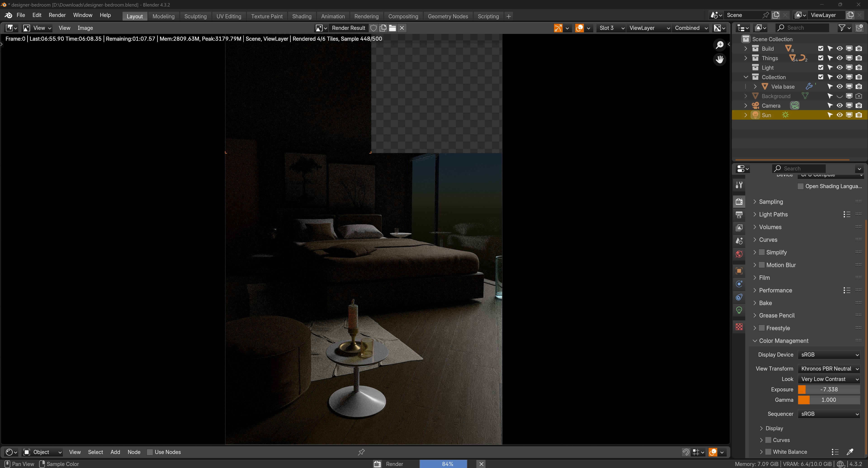The height and width of the screenshot is (468, 868).
Task: Open the Sequencer sRGB dropdown
Action: pyautogui.click(x=829, y=414)
